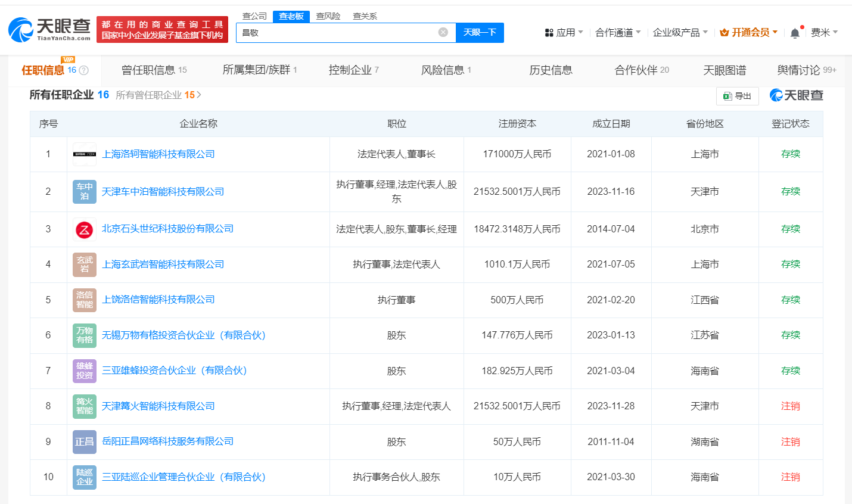Click the help icon beside 任职信息

point(84,70)
